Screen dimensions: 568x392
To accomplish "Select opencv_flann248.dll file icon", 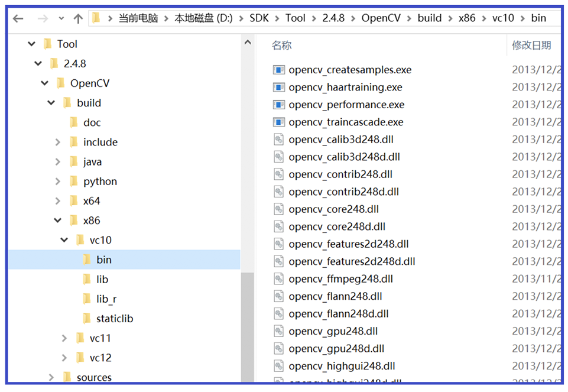I will (x=278, y=296).
